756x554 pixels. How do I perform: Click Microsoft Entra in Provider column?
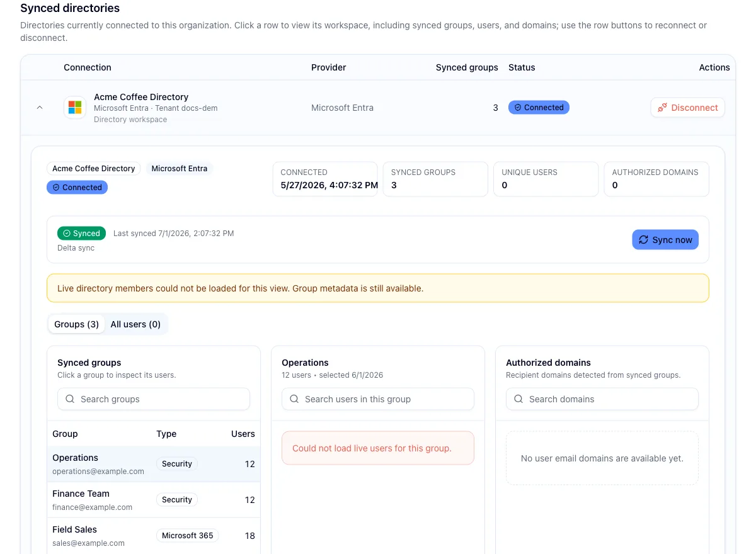pos(343,108)
